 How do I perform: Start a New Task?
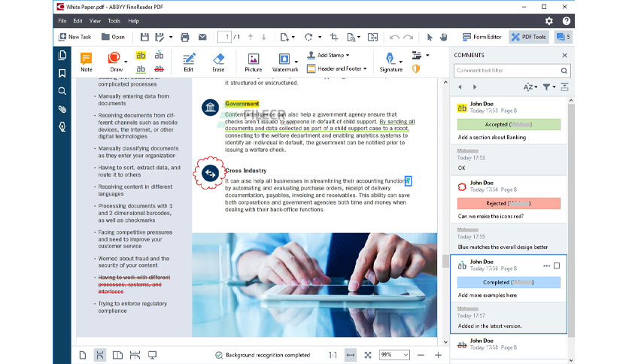pyautogui.click(x=75, y=37)
